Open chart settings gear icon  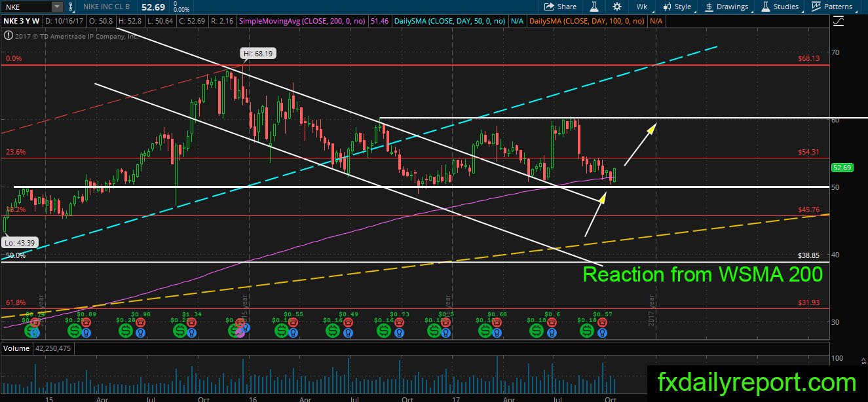click(x=616, y=7)
